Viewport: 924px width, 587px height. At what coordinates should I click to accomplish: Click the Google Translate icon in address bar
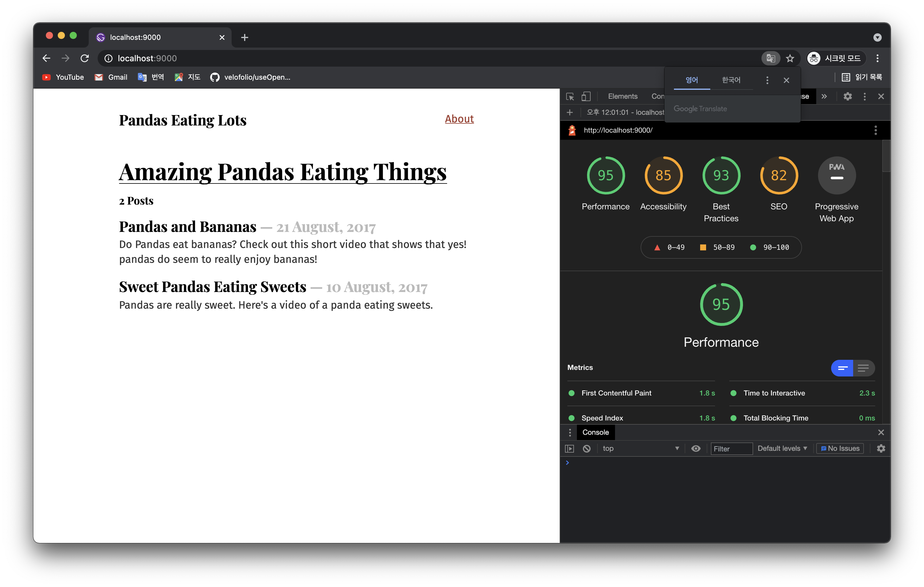770,58
